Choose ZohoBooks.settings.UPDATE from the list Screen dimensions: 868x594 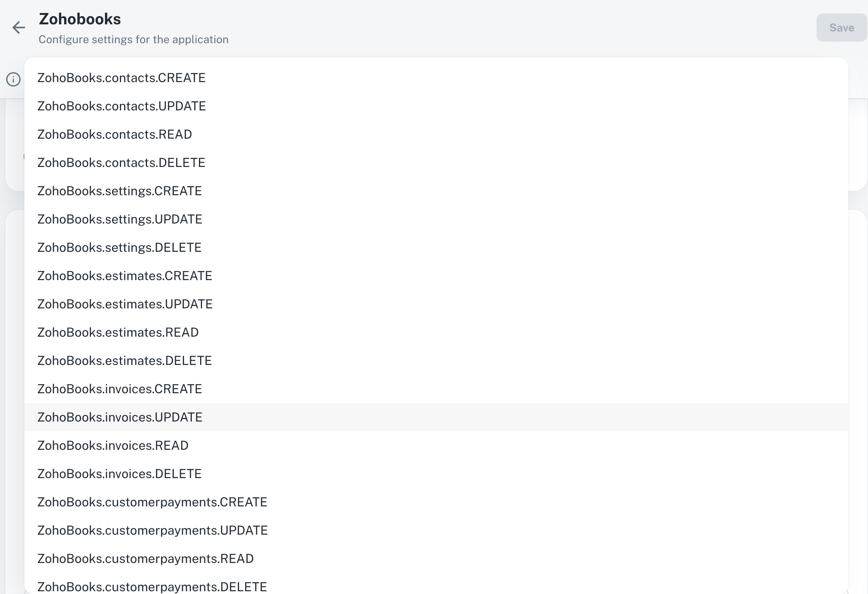point(120,219)
